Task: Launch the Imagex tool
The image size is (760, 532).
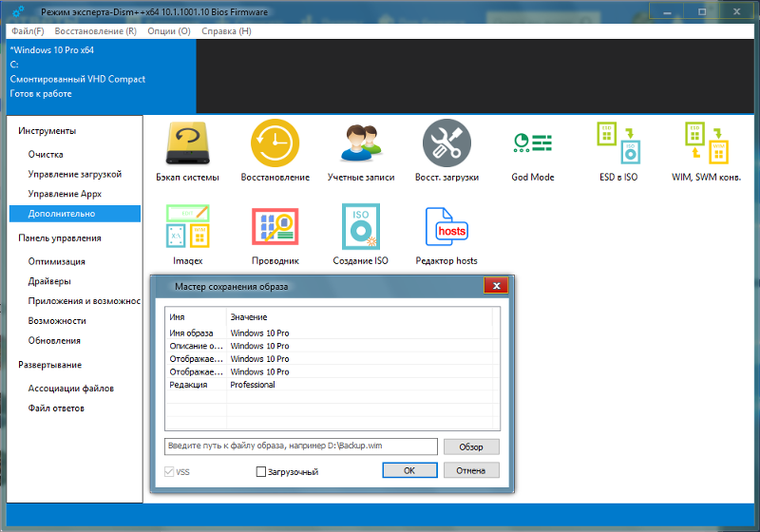Action: (187, 235)
